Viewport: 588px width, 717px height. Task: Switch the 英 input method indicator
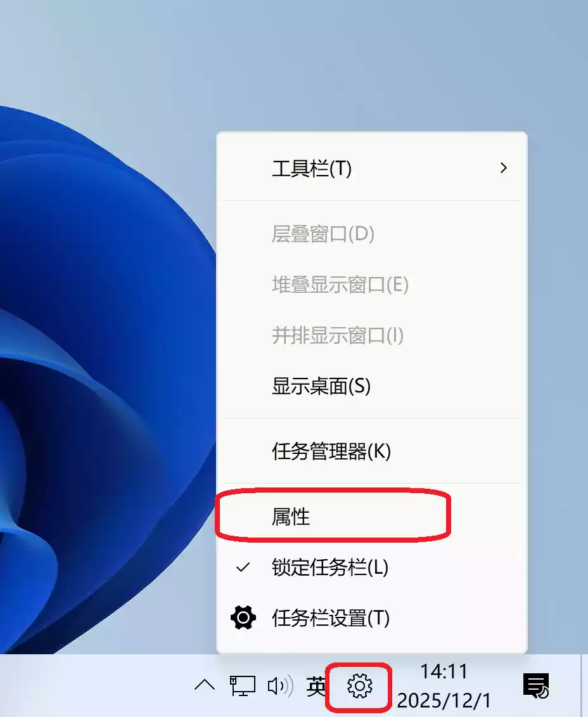(x=316, y=687)
